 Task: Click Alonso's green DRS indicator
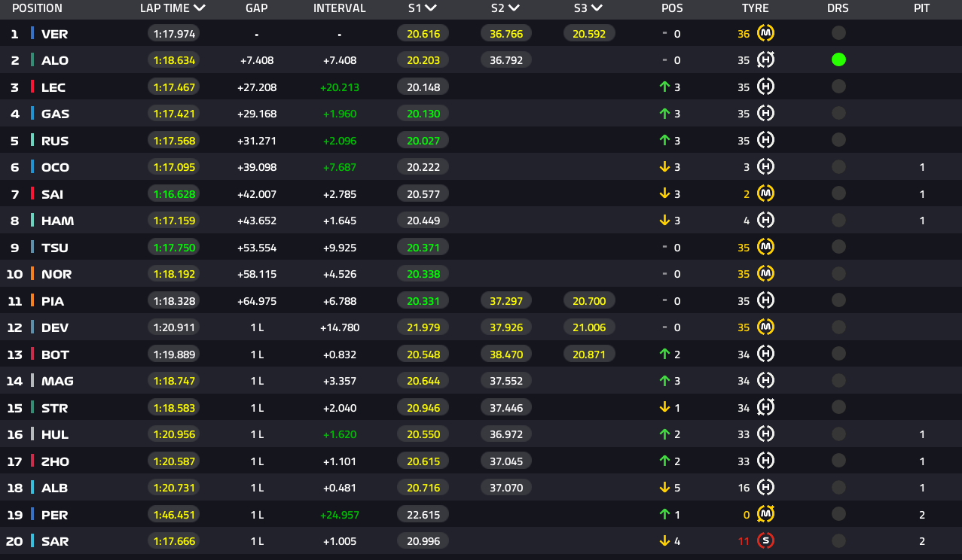point(838,60)
